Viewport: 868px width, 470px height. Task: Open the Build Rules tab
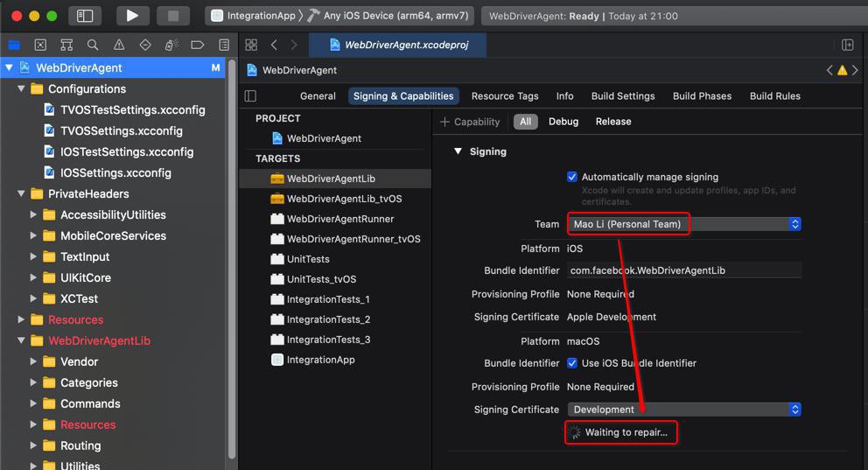(x=775, y=96)
